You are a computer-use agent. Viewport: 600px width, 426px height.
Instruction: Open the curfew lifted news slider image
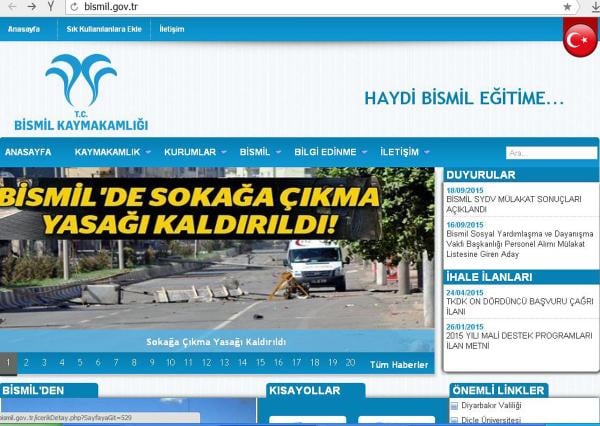point(217,248)
